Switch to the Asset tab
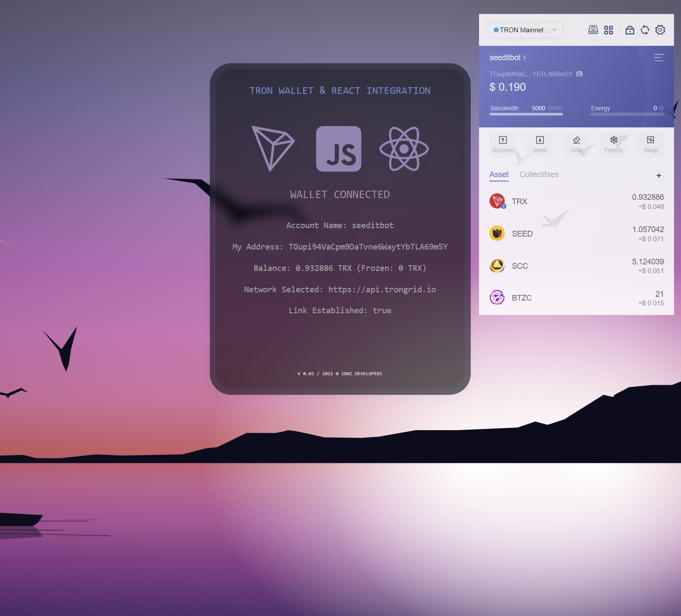Viewport: 681px width, 616px height. (499, 175)
